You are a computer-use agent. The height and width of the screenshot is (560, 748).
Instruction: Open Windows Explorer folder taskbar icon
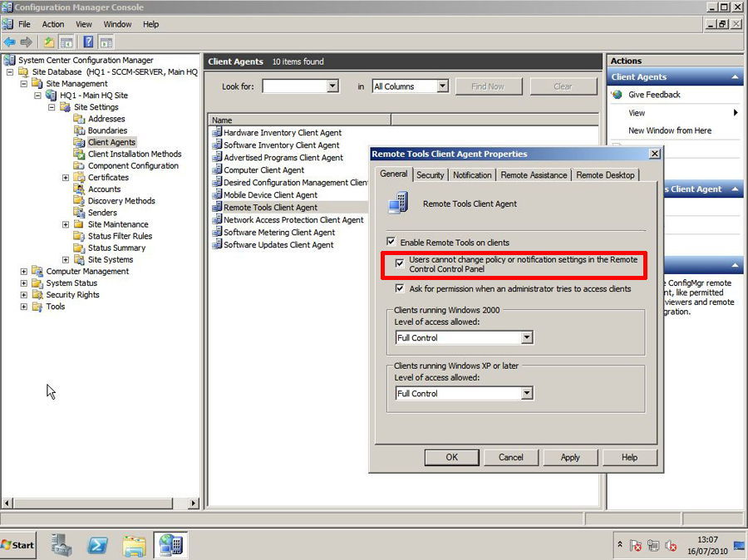(135, 546)
